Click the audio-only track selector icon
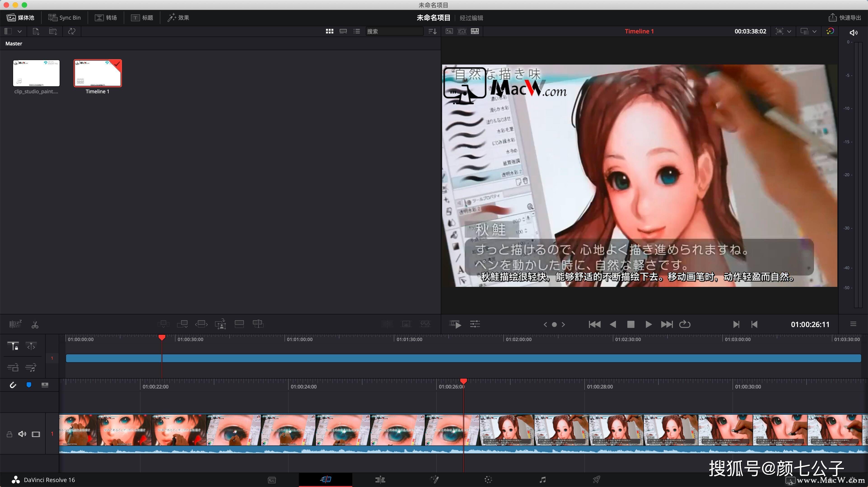 coord(31,367)
